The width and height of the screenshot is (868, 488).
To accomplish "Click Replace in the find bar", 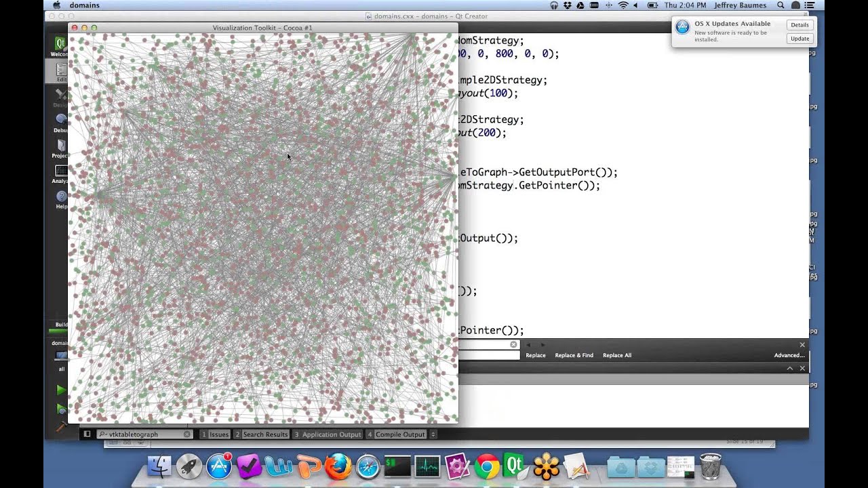I will [536, 355].
